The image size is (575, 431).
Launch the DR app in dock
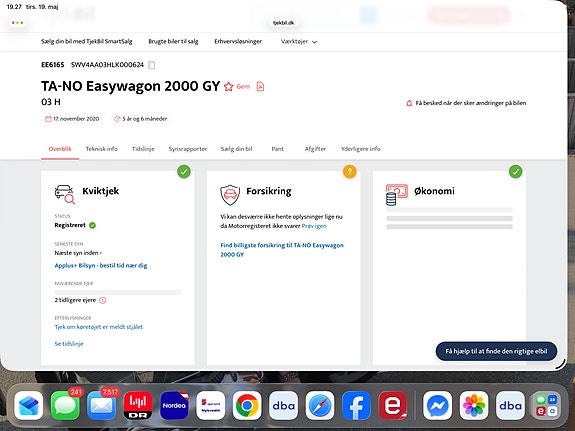138,405
